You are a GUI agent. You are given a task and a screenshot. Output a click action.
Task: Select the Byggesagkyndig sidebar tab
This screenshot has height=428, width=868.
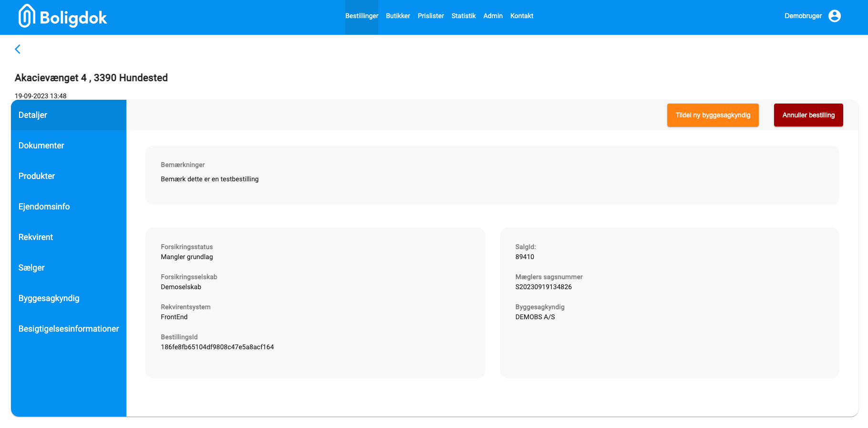coord(69,298)
